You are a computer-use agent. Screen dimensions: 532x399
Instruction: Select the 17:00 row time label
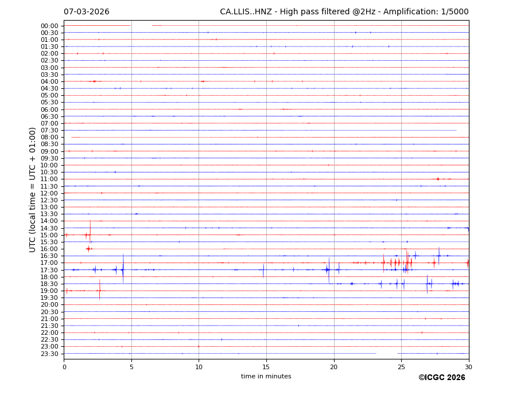coord(49,263)
